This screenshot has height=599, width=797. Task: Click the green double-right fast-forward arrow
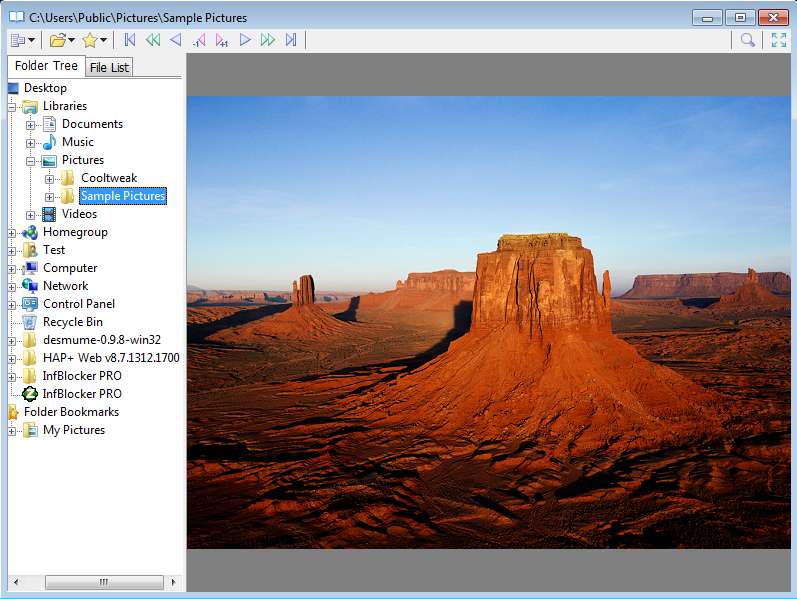pyautogui.click(x=267, y=40)
